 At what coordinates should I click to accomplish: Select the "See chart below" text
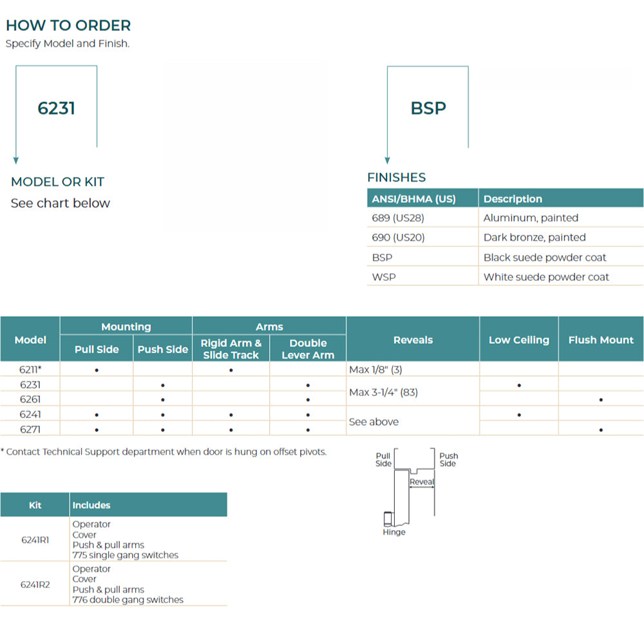[61, 203]
